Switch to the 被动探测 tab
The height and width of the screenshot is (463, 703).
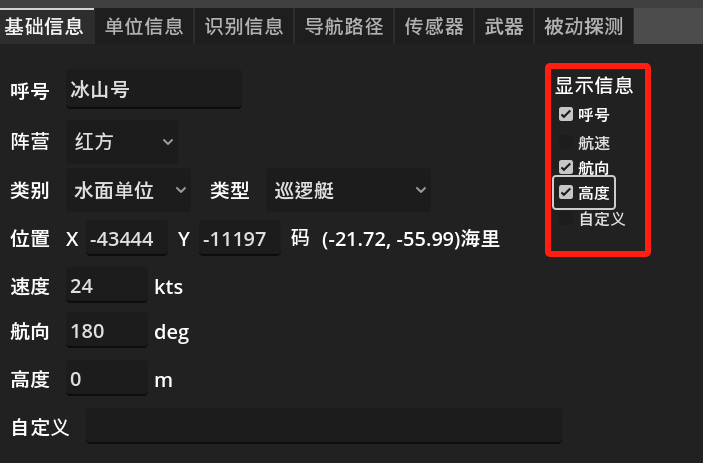point(584,26)
